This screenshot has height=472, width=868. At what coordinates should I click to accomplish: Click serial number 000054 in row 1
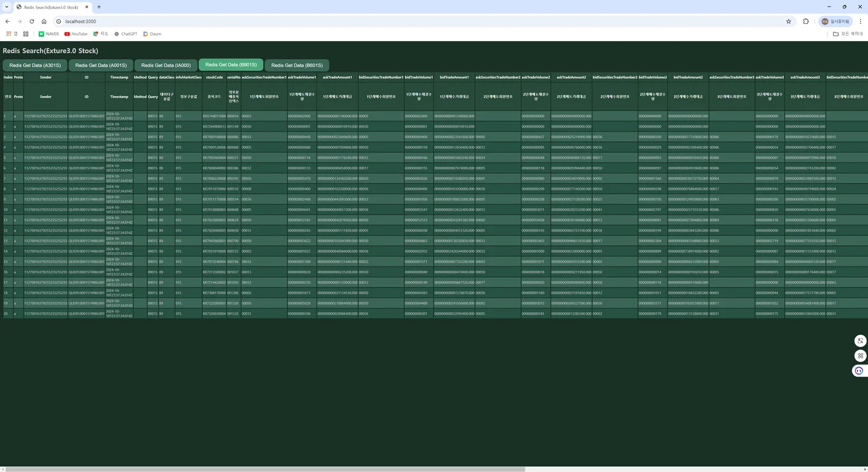point(233,116)
